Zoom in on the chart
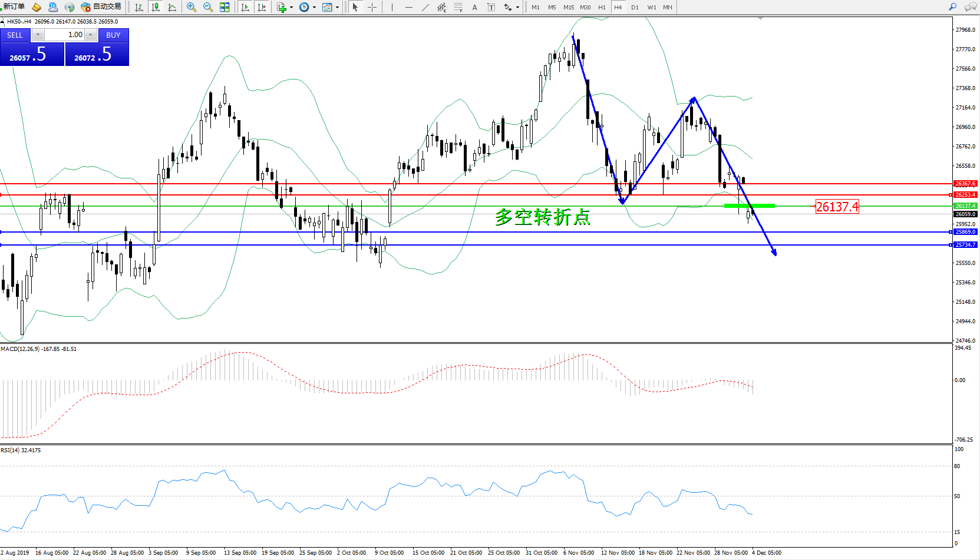 (x=192, y=7)
